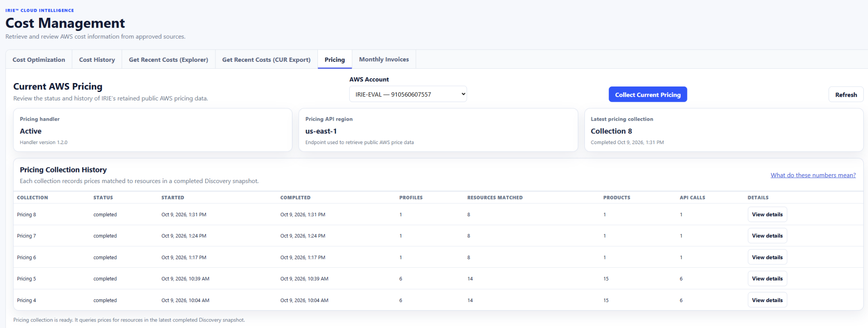View details for Pricing 7

tap(767, 236)
